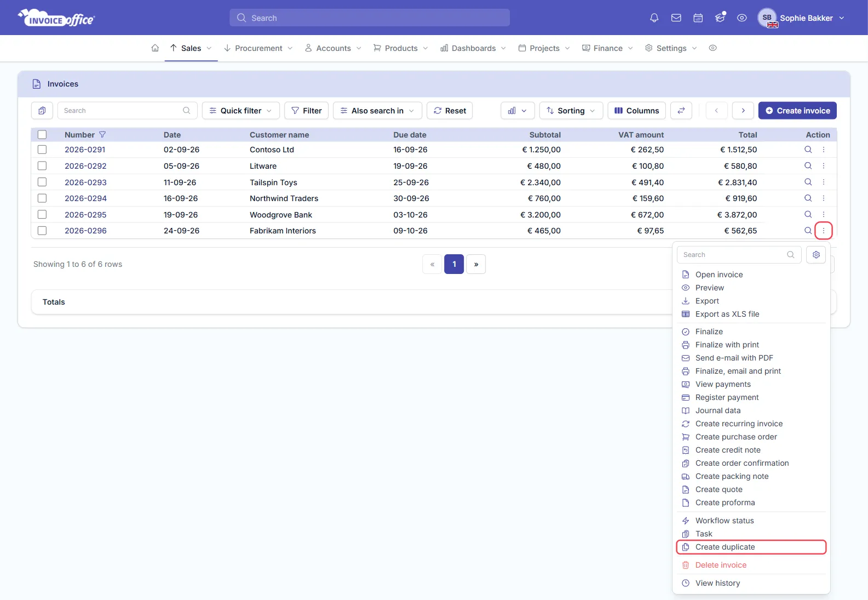
Task: Open the actions menu for invoice 2026-0293
Action: pyautogui.click(x=824, y=182)
